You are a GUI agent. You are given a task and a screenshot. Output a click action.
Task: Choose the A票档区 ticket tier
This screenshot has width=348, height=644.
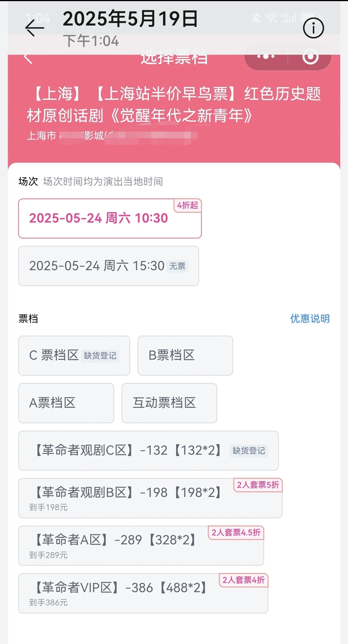point(66,403)
